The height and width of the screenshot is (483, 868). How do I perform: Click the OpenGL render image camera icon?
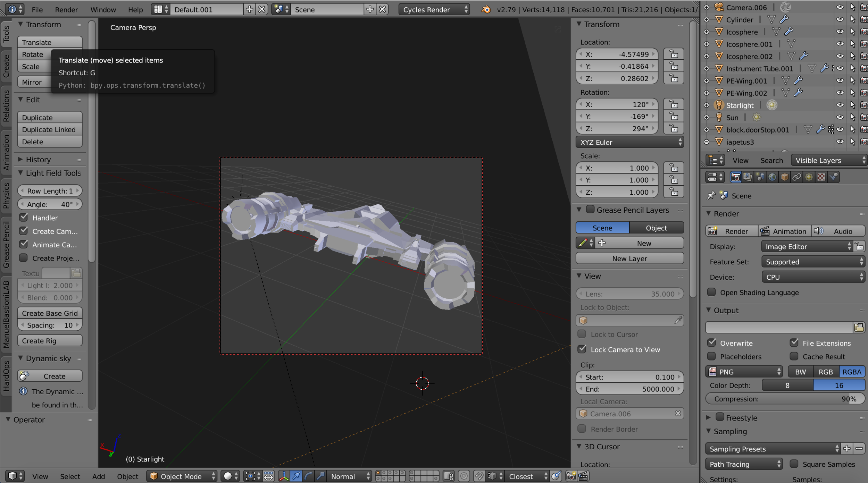[571, 476]
